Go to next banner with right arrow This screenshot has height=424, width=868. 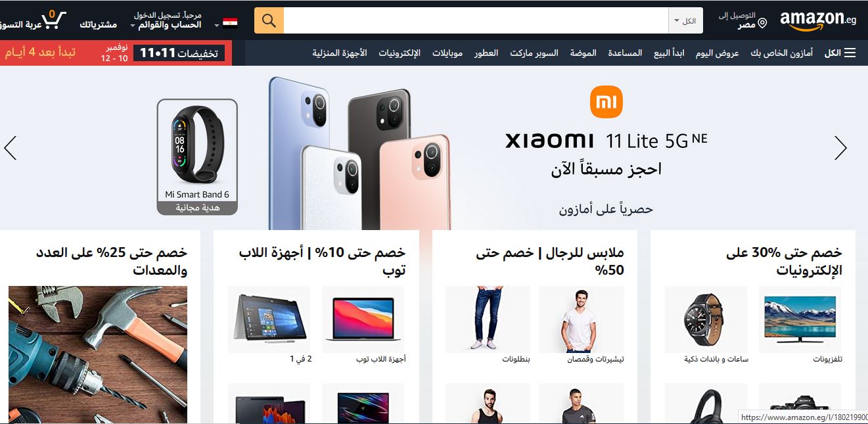[840, 148]
